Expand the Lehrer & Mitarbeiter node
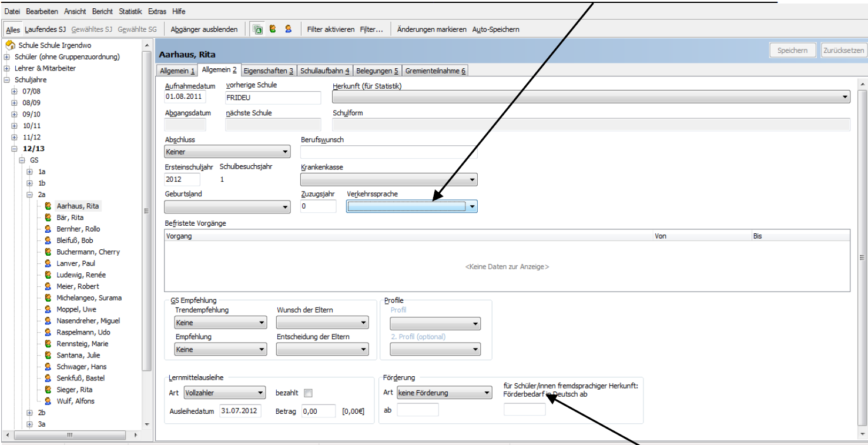 (6, 68)
